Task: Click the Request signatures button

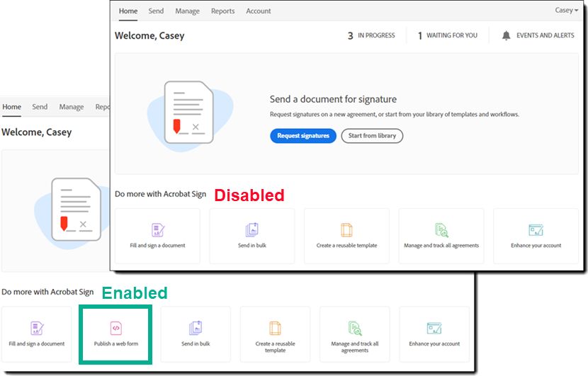Action: 303,136
